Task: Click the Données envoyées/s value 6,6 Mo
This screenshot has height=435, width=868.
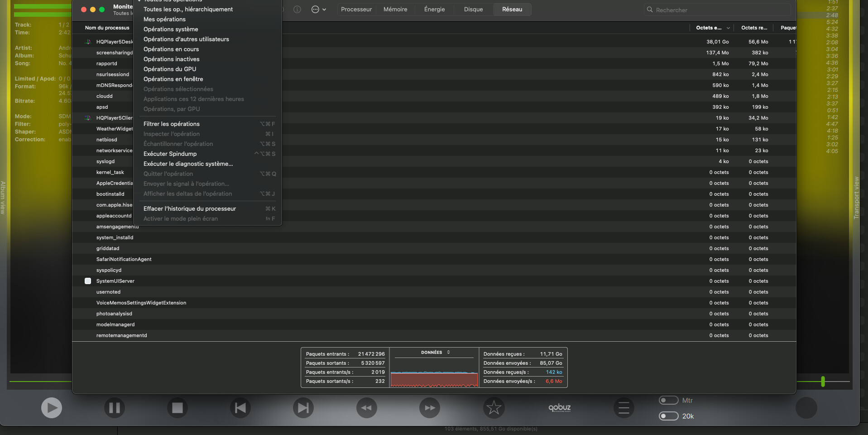Action: click(554, 381)
